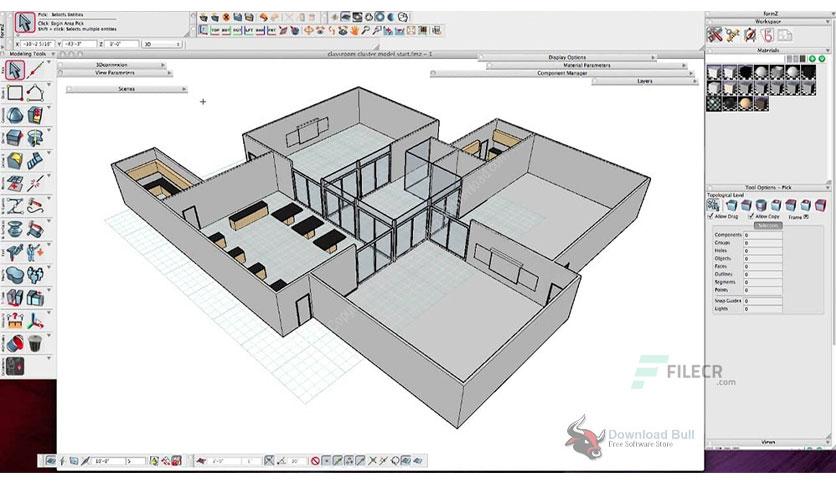Viewport: 836px width, 484px height.
Task: Click the orange undo arrow icon
Action: (263, 18)
